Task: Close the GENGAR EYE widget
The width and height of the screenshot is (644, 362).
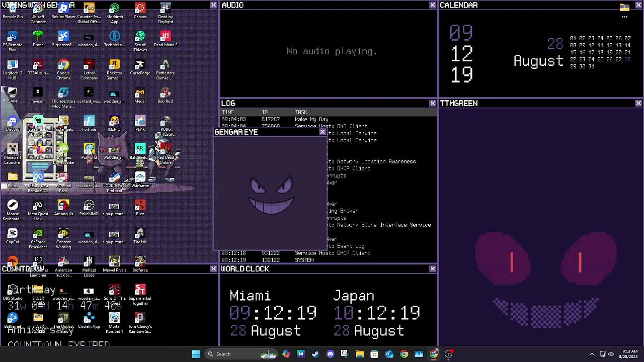Action: pos(323,132)
